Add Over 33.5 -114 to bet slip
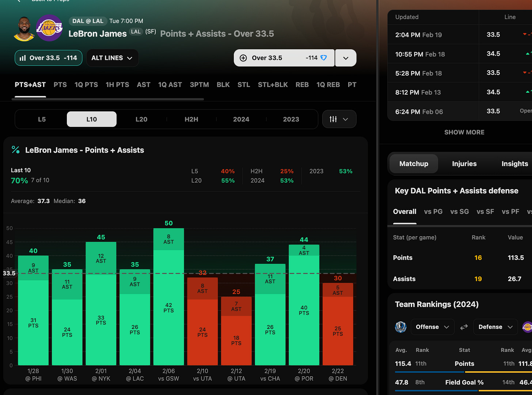532x395 pixels. (x=284, y=58)
